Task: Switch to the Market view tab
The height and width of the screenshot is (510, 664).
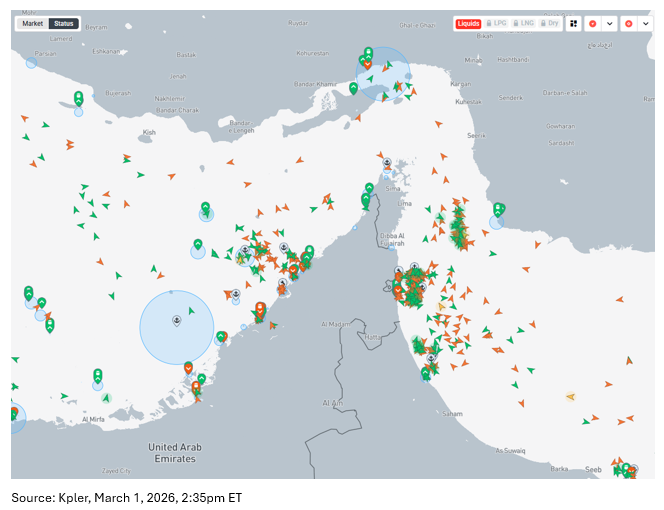Action: point(33,24)
